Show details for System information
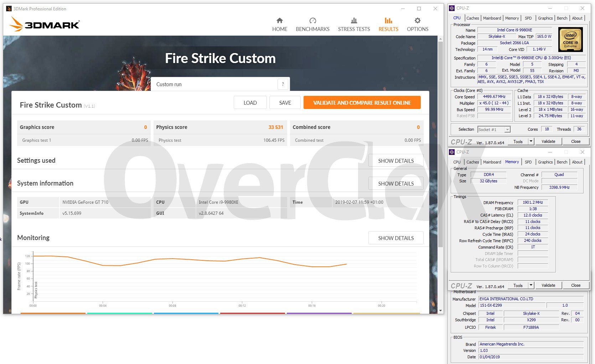This screenshot has width=595, height=364. coord(396,183)
